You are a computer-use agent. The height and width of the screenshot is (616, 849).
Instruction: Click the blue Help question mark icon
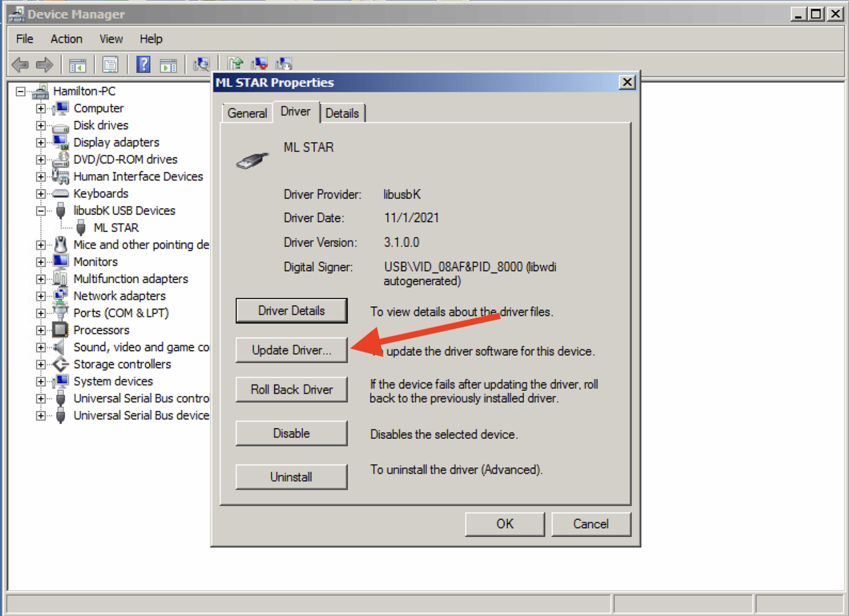(x=143, y=65)
